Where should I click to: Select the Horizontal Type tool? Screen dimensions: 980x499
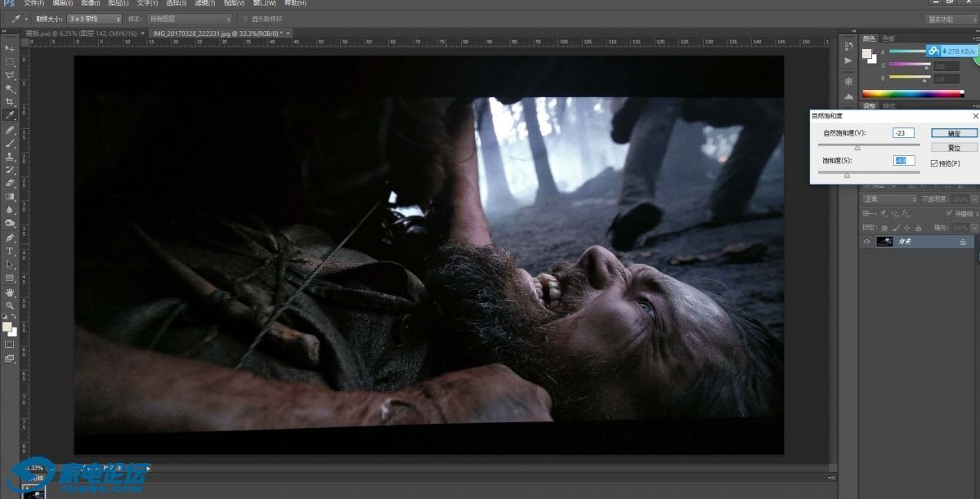[x=10, y=251]
